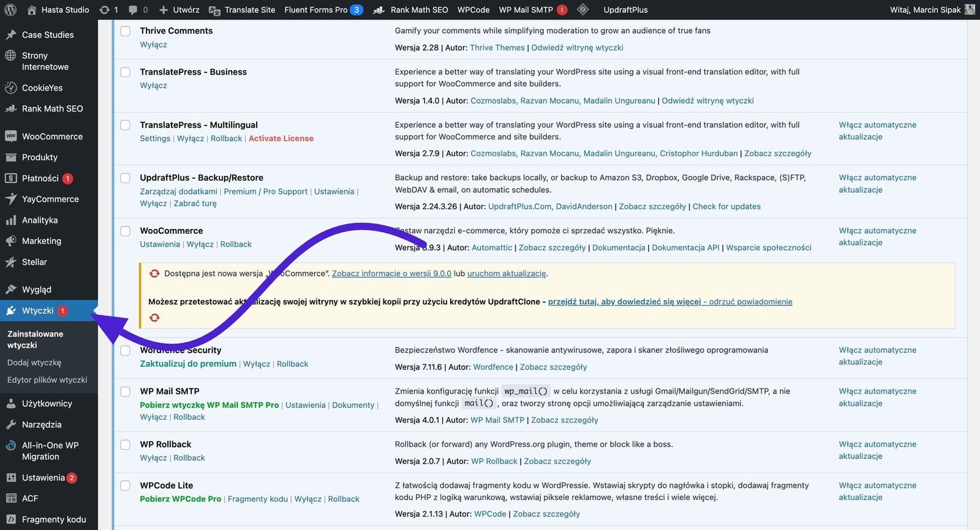The image size is (980, 530).
Task: Click the user avatar in the top right
Action: (x=970, y=10)
